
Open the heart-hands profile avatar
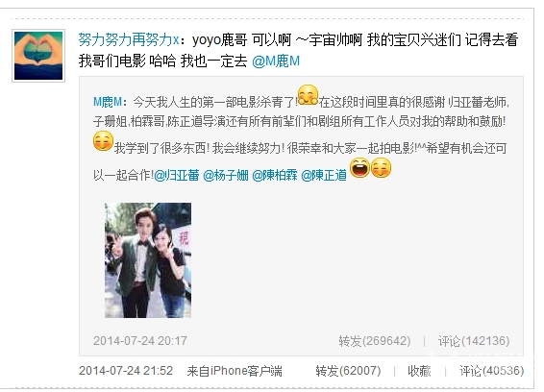(38, 56)
